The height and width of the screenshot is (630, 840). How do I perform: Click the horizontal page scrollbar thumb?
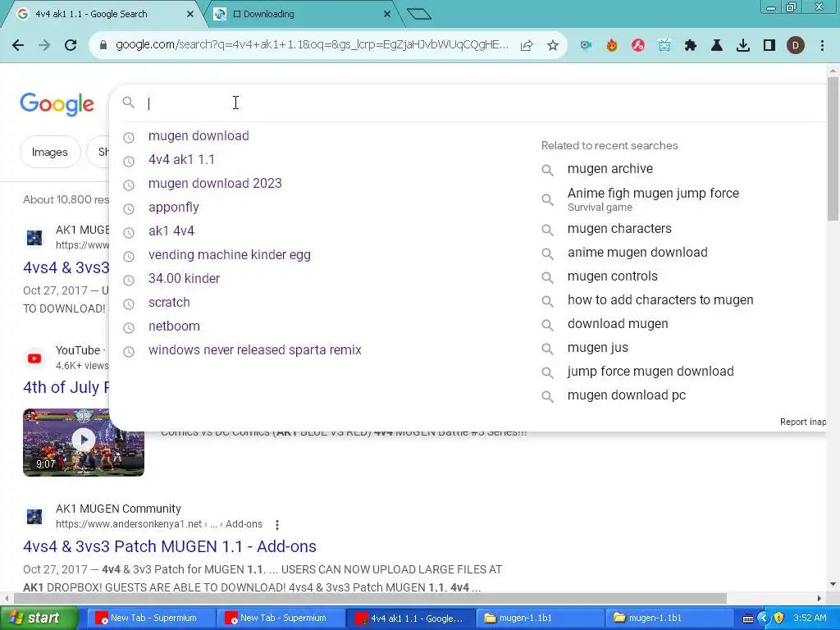click(370, 598)
